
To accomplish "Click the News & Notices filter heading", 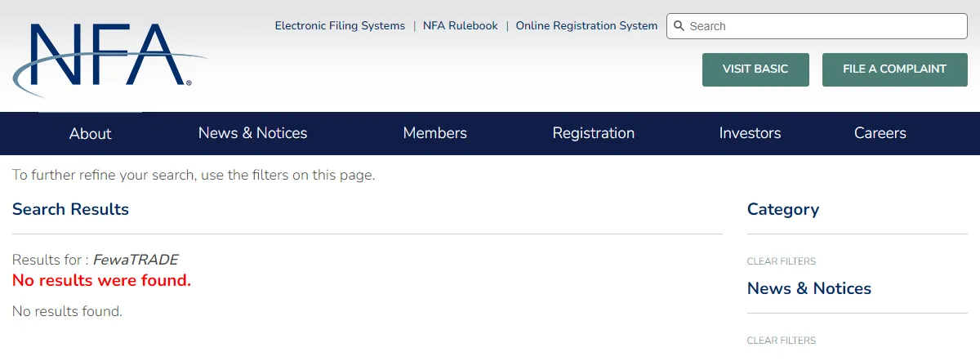I will [809, 288].
